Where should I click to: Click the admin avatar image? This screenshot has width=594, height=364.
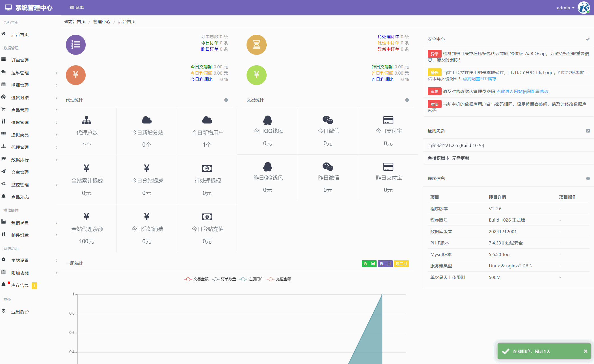(584, 8)
